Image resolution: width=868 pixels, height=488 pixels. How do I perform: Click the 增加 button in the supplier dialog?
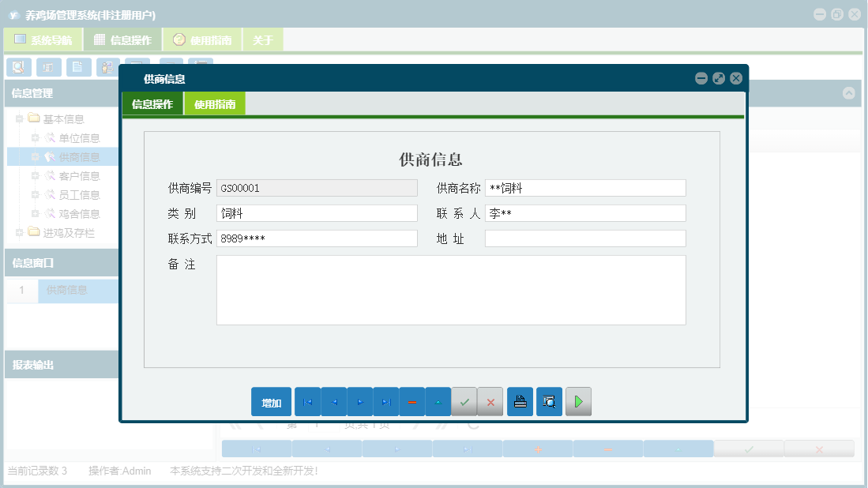(x=271, y=402)
